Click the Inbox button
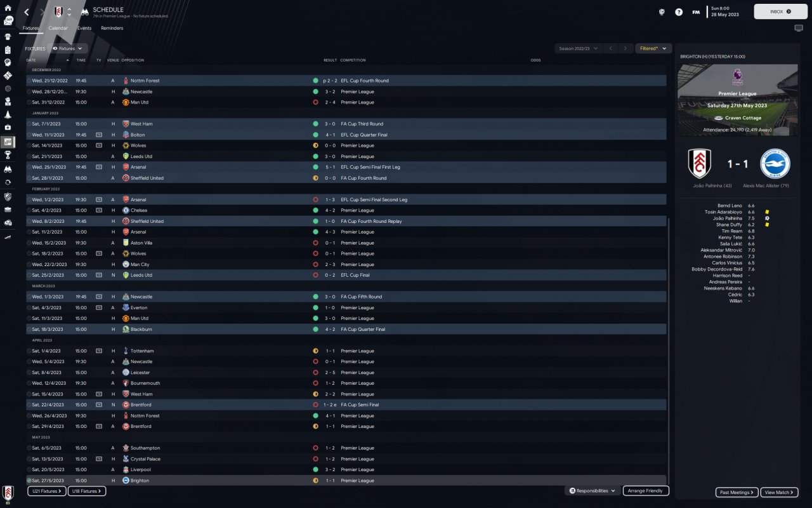Screen dimensions: 812x508 click(x=780, y=11)
